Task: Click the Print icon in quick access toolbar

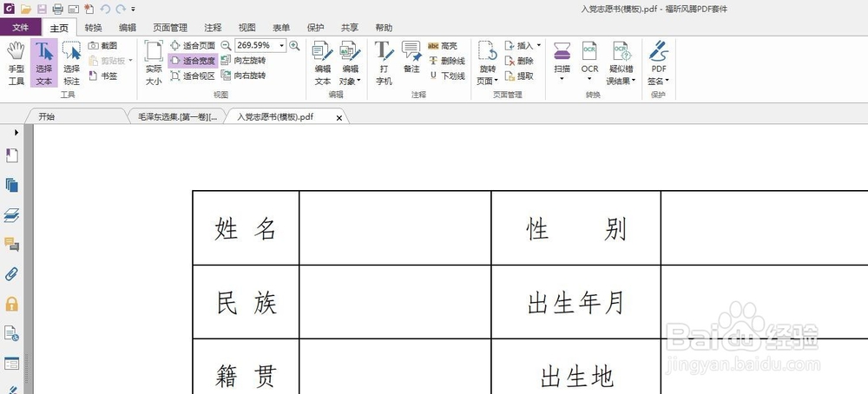Action: pyautogui.click(x=57, y=9)
